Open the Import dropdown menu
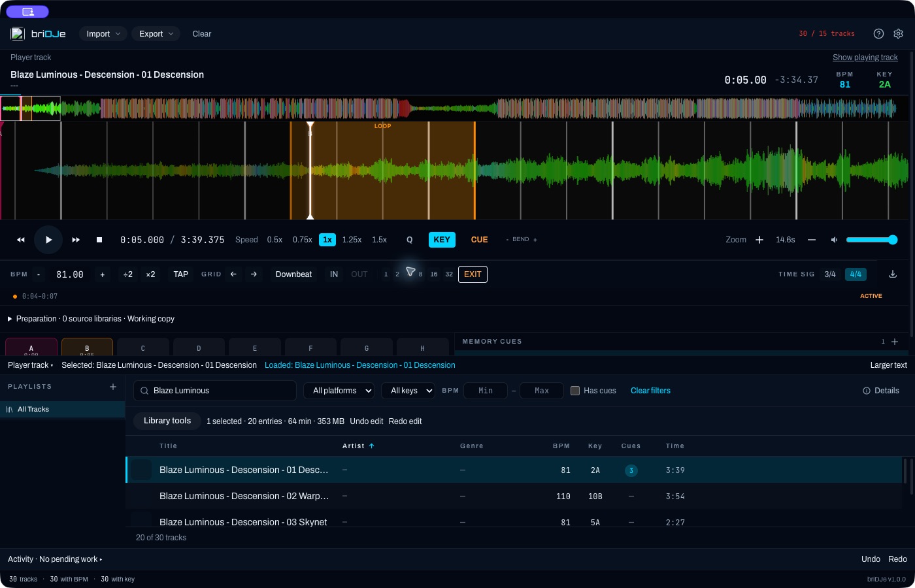The width and height of the screenshot is (915, 588). pyautogui.click(x=103, y=34)
